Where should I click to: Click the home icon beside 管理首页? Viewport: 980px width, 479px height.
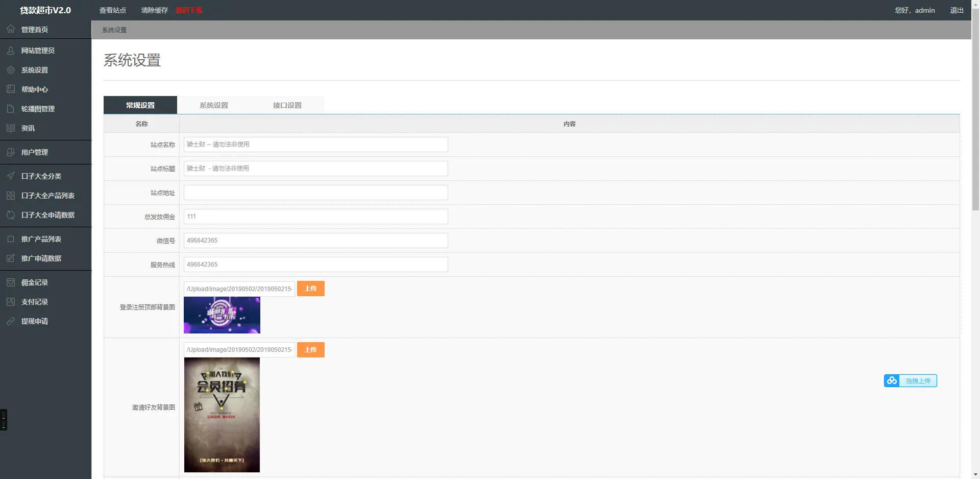[x=11, y=29]
